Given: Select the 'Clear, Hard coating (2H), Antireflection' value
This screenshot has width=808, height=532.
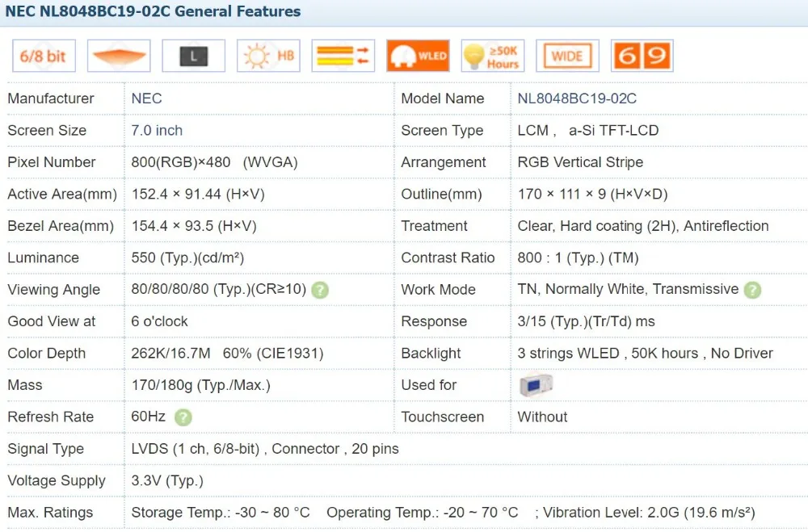Looking at the screenshot, I should point(643,226).
